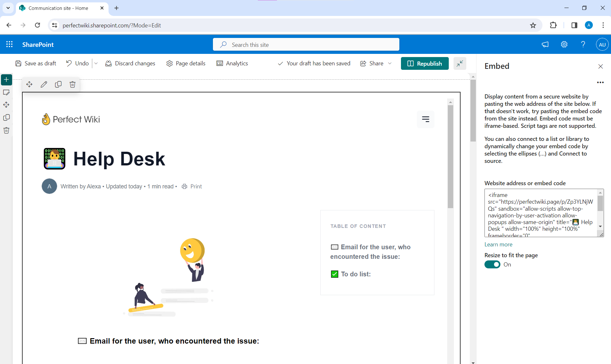Go back in browser history
Image resolution: width=611 pixels, height=364 pixels.
pos(9,25)
